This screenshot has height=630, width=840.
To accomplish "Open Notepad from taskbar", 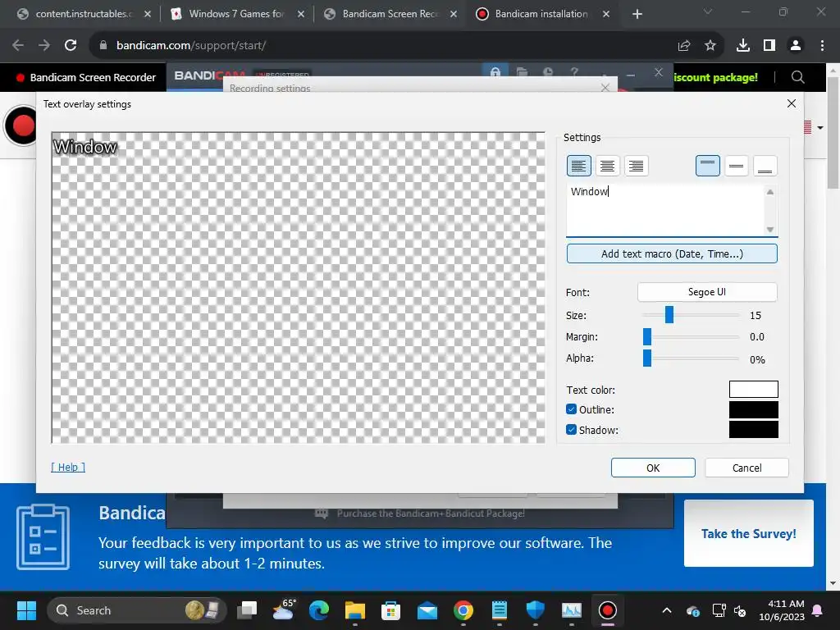I will point(500,610).
